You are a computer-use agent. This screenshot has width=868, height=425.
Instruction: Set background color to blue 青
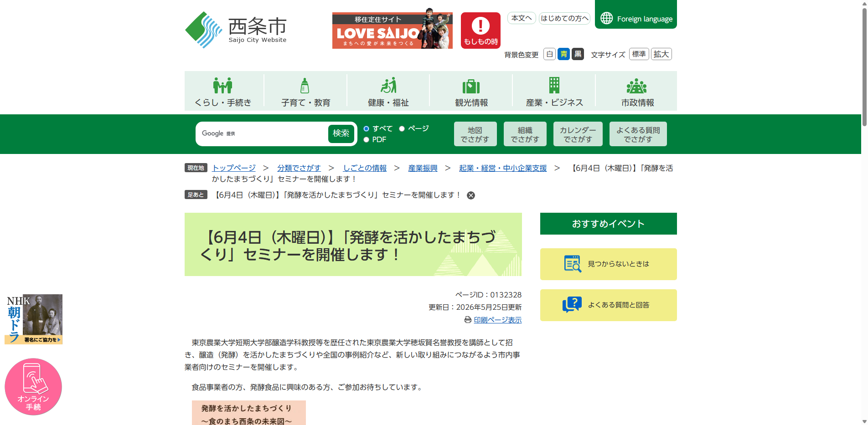click(x=563, y=54)
